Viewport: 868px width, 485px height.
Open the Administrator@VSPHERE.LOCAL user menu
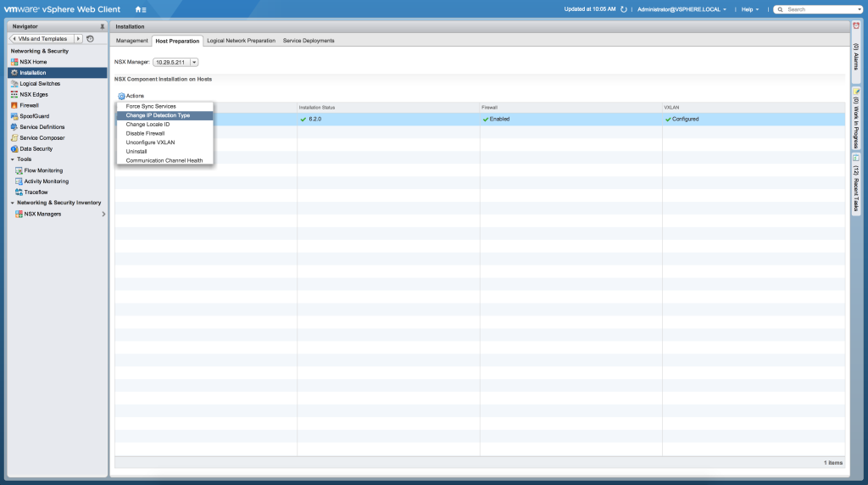(682, 9)
